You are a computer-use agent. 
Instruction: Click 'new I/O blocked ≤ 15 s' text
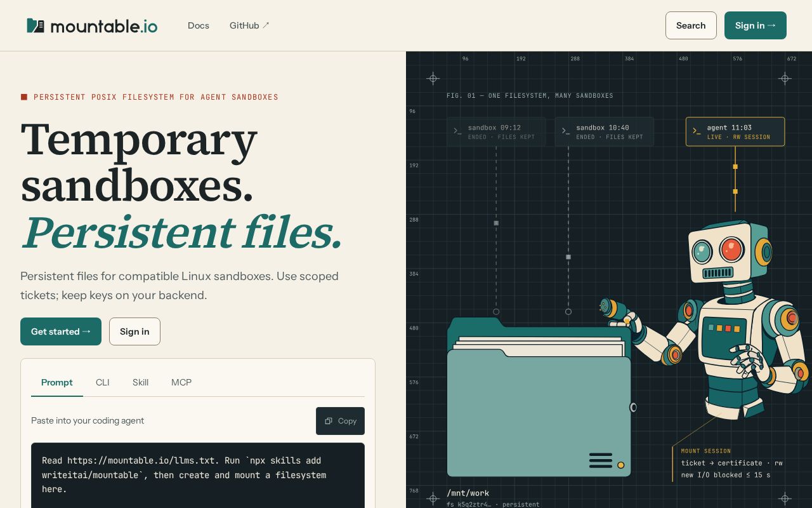click(726, 475)
